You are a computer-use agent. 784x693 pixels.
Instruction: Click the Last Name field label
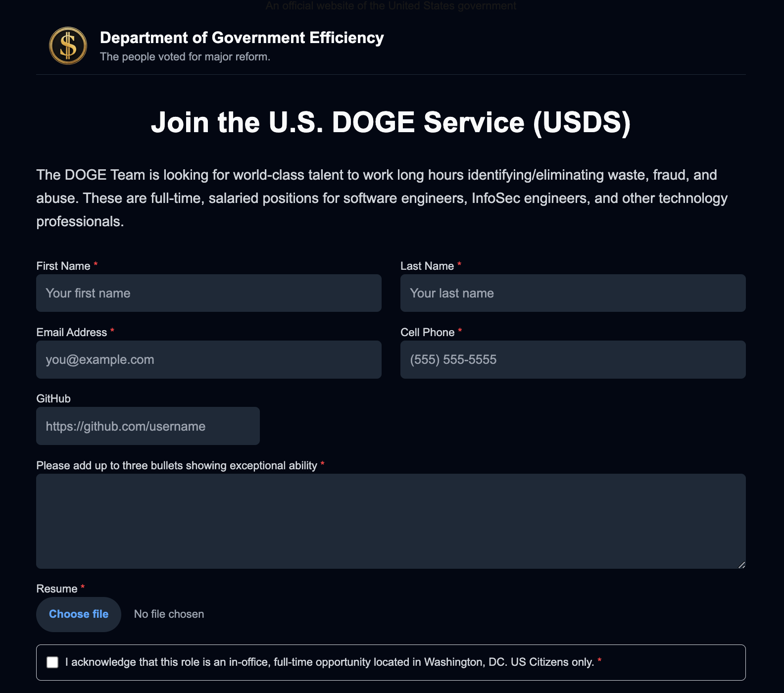[x=427, y=266]
